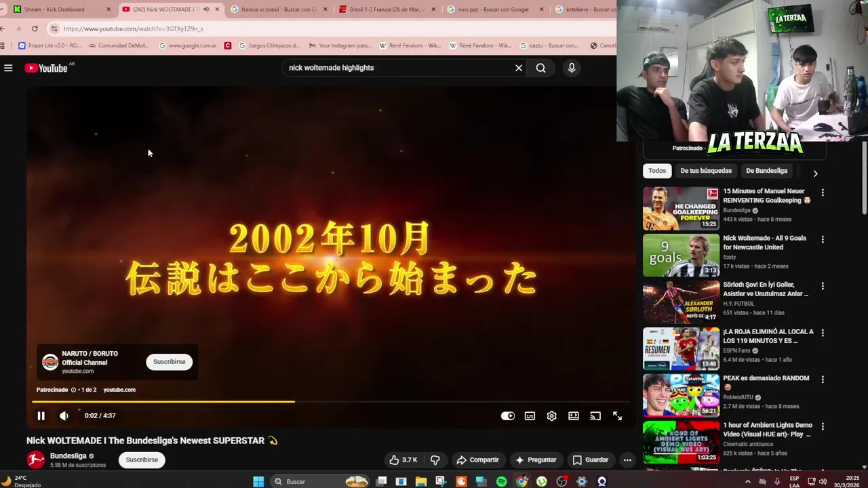
Task: Toggle the autoplay switch in player
Action: click(508, 416)
